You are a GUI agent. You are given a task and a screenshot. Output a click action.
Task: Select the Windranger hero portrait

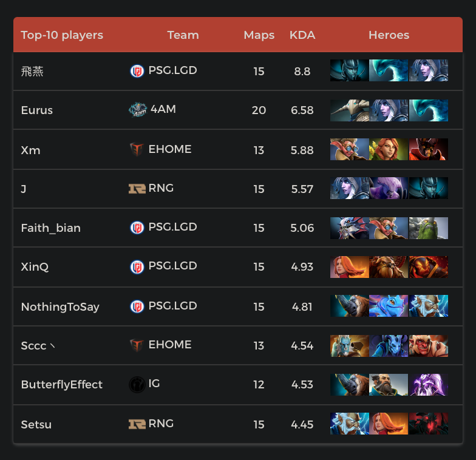pos(389,149)
